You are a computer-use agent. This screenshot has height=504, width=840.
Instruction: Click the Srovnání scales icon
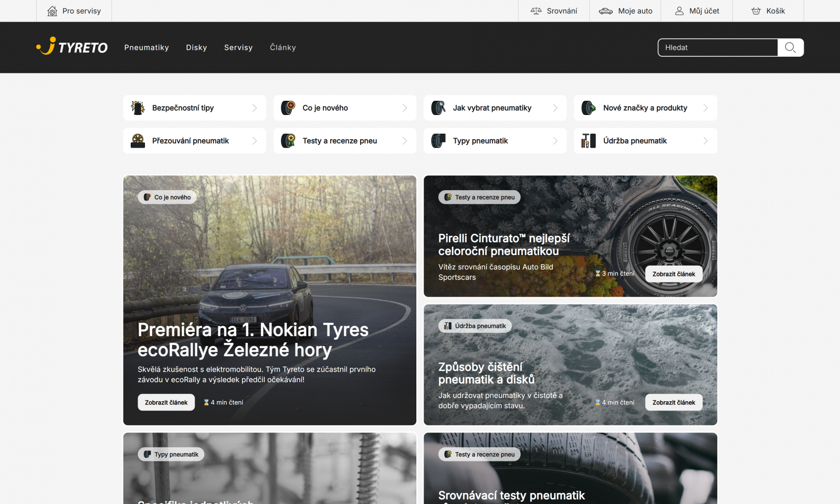536,11
